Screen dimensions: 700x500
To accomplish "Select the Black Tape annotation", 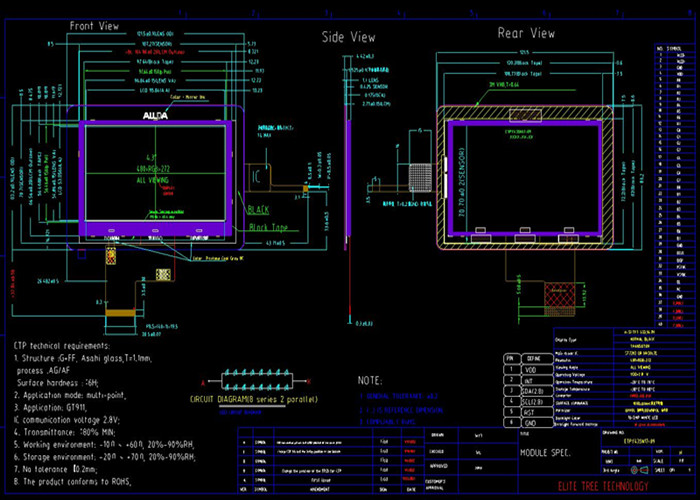I will coord(268,228).
